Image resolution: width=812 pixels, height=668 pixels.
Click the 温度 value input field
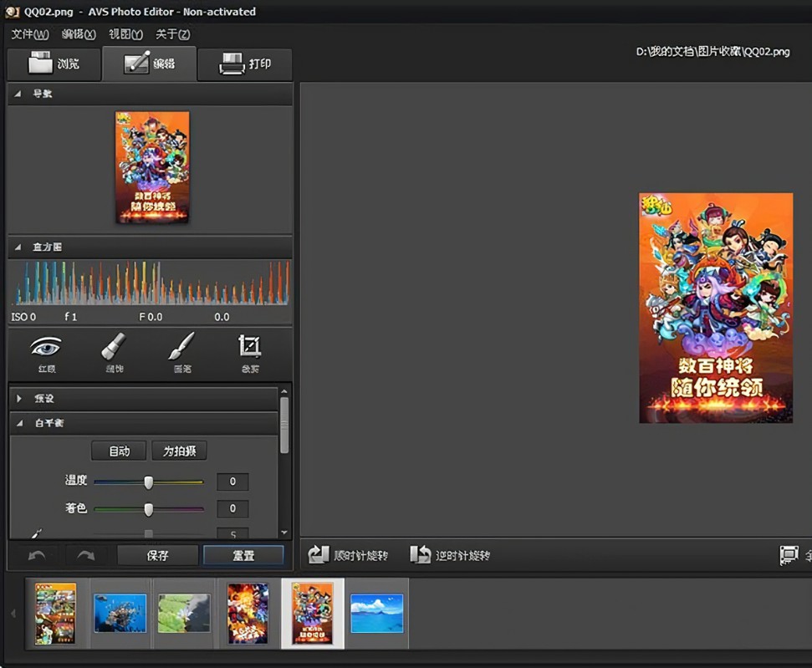pyautogui.click(x=232, y=482)
